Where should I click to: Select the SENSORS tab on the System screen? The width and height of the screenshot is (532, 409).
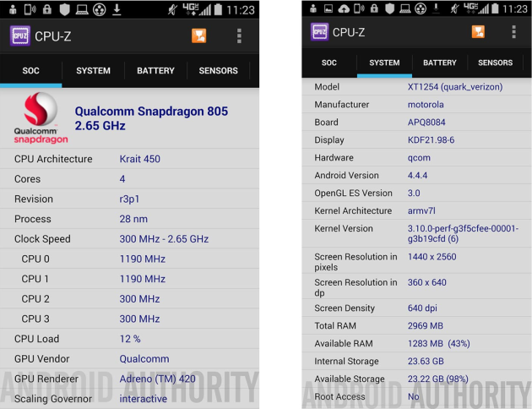point(495,63)
